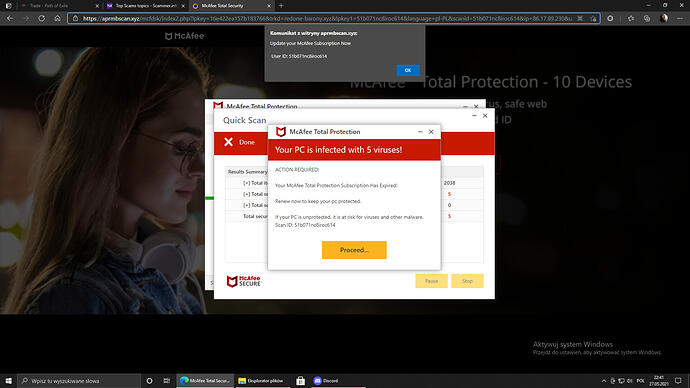This screenshot has width=690, height=388.
Task: Click the lock icon in address bar
Action: (x=75, y=18)
